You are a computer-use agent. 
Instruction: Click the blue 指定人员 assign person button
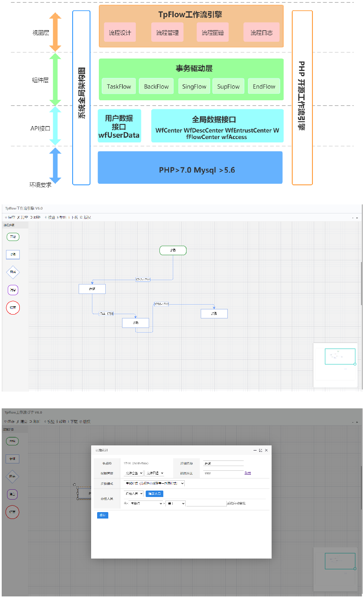point(155,494)
